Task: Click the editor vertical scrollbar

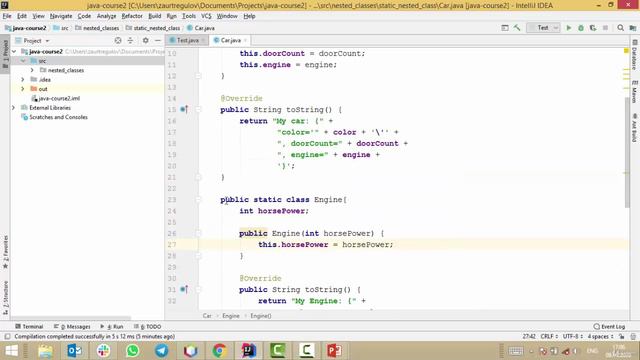Action: 627,152
